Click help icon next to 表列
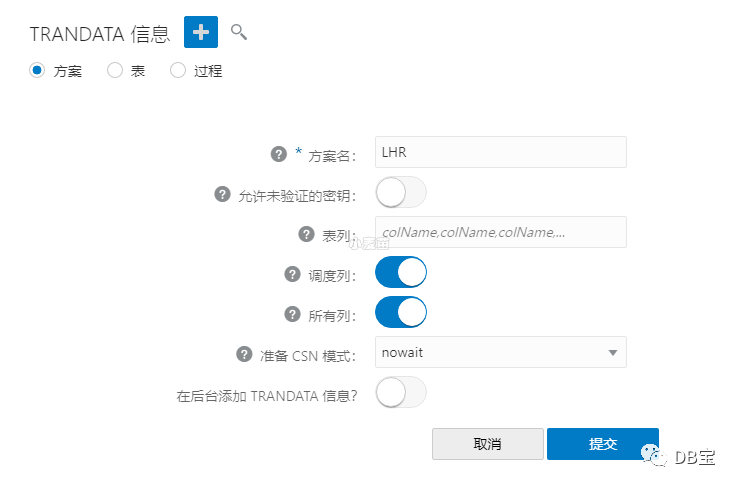739x488 pixels. click(307, 233)
